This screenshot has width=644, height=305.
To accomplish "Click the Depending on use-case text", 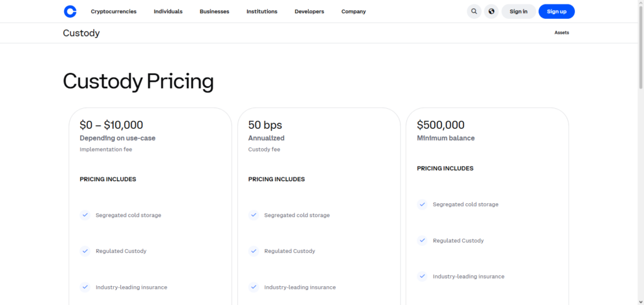I will pyautogui.click(x=118, y=138).
